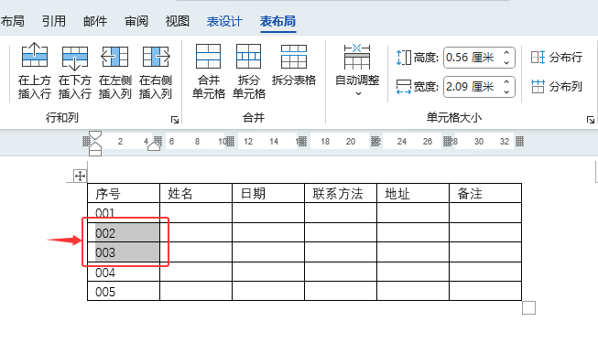Screen dimensions: 598x364
Task: Switch to the 视图 tab
Action: [178, 21]
